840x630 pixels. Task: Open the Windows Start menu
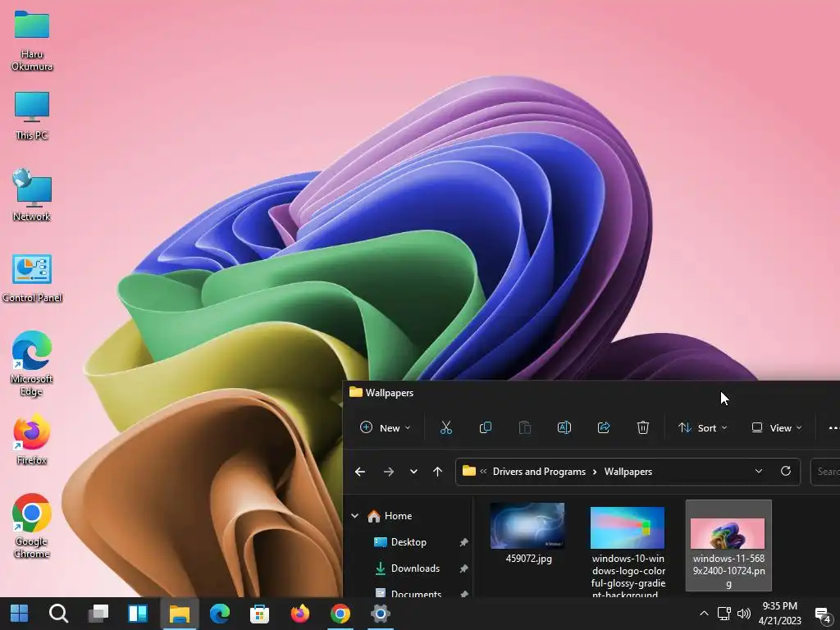[x=20, y=614]
